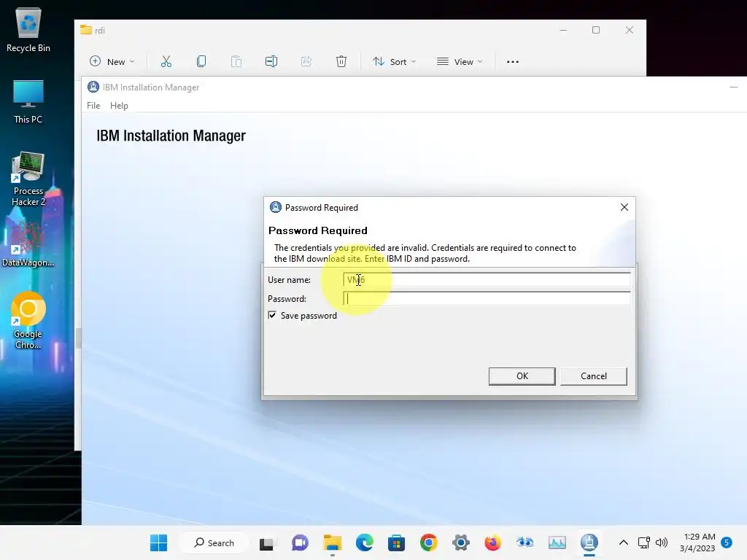Click the Copy icon in the rdi window

[201, 61]
